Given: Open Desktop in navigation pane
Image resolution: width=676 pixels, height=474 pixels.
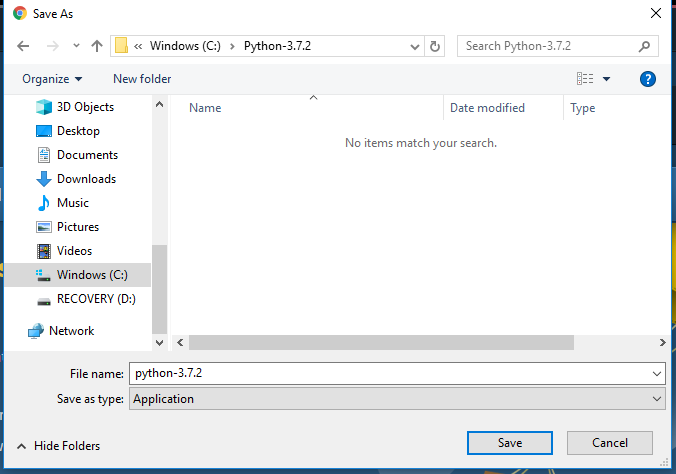Looking at the screenshot, I should [x=78, y=131].
